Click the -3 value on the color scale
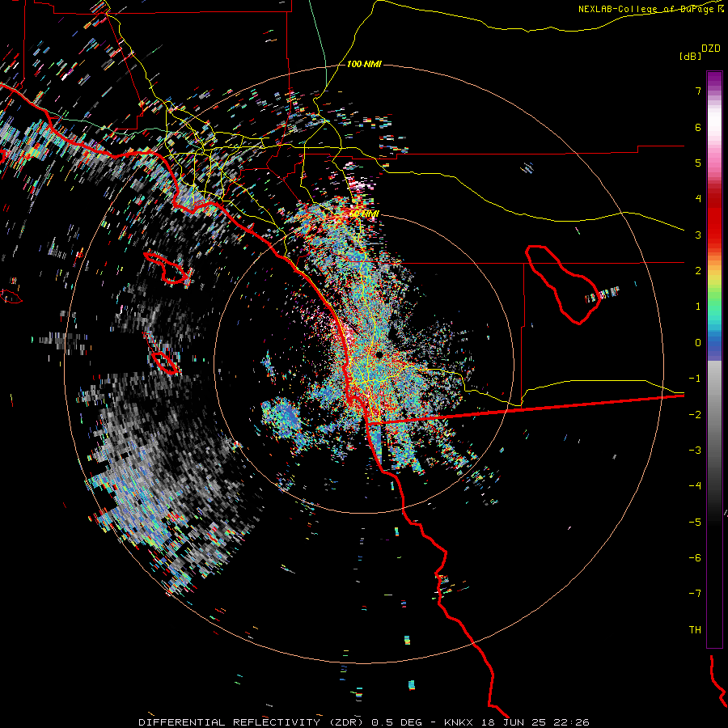This screenshot has height=728, width=728. (695, 451)
